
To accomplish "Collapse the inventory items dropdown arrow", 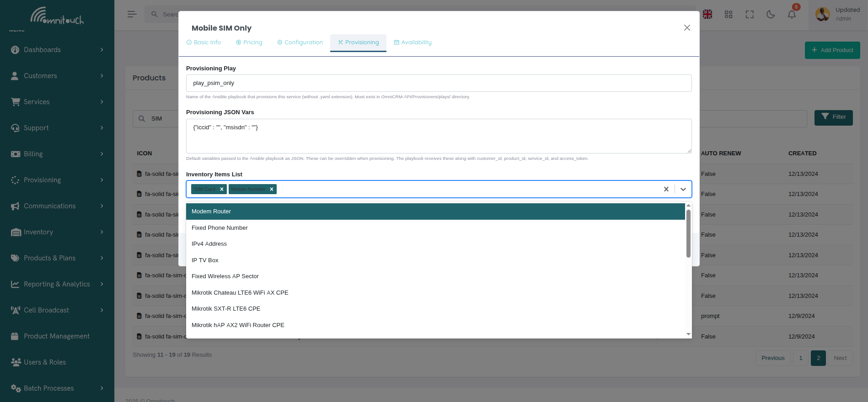I will click(683, 189).
